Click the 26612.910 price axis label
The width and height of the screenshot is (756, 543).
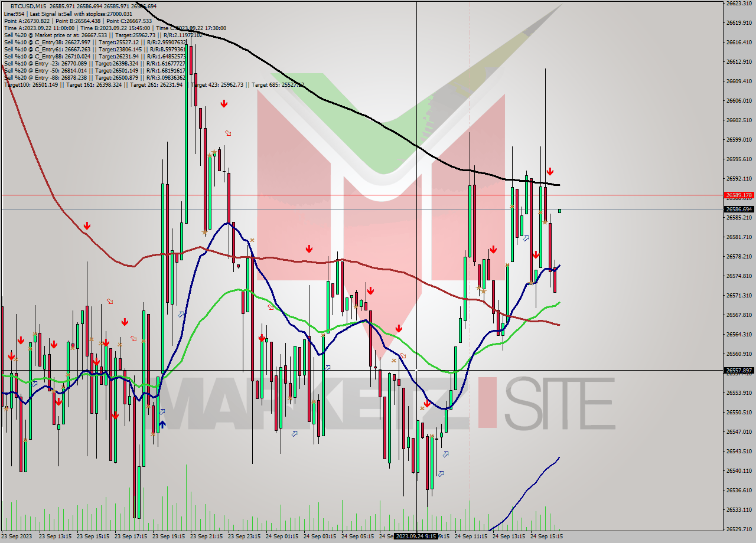(738, 61)
